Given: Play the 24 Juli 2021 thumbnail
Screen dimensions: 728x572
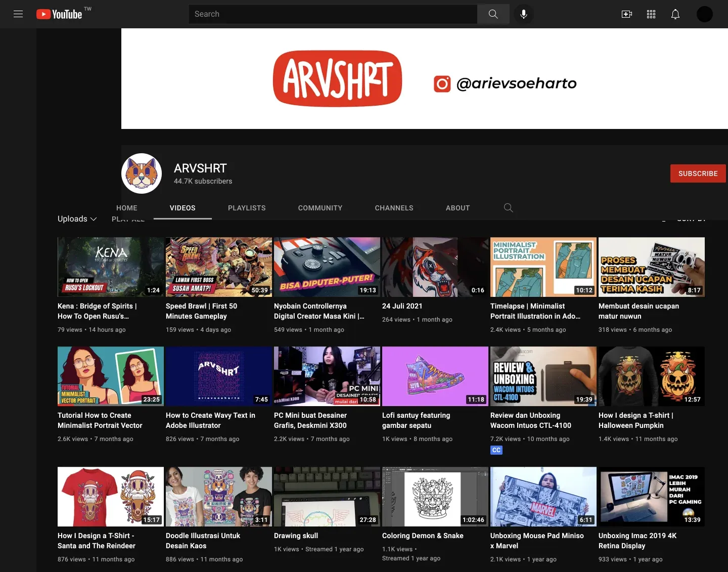Looking at the screenshot, I should [x=435, y=267].
